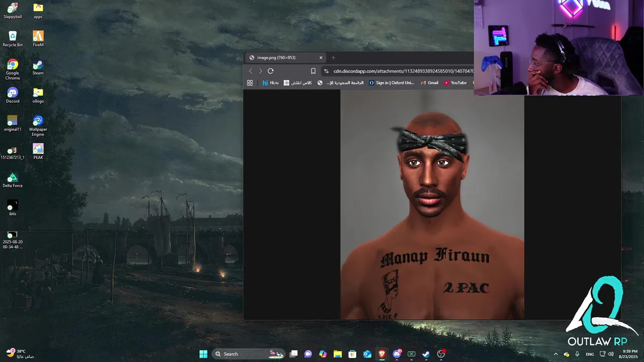Viewport: 644px width, 362px height.
Task: Open the Discord desktop shortcut
Action: coord(13,95)
